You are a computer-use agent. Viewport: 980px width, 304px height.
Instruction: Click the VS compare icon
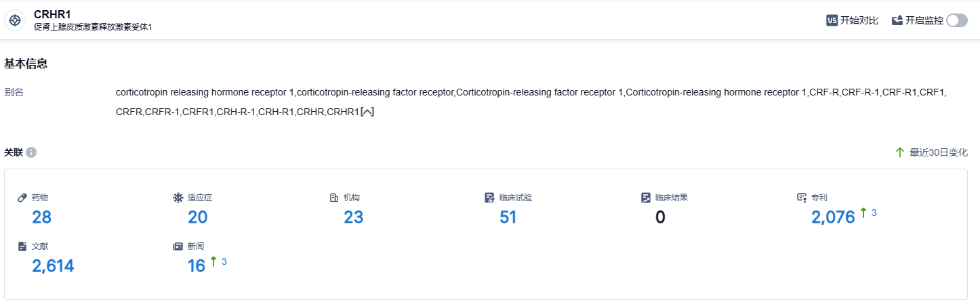pos(832,20)
